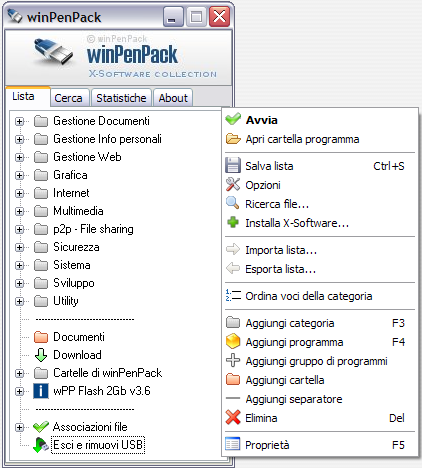Screen dimensions: 422x468
Task: Select the Sicurezza folder in the list
Action: [76, 247]
